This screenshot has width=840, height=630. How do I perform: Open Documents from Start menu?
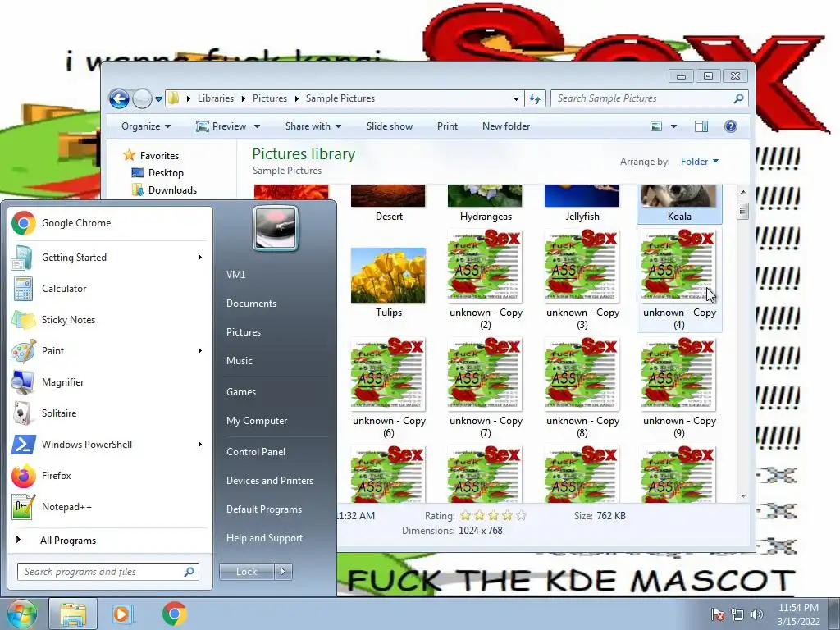click(x=251, y=304)
